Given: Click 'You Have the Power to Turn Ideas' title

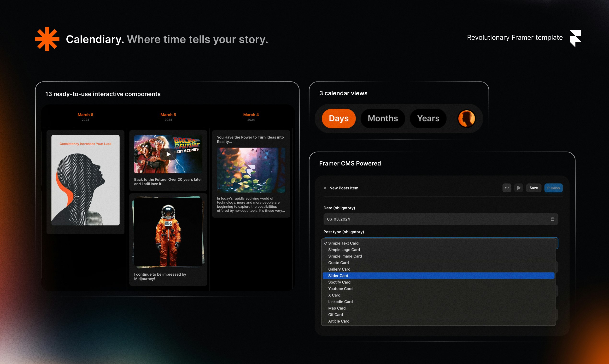Looking at the screenshot, I should 250,139.
